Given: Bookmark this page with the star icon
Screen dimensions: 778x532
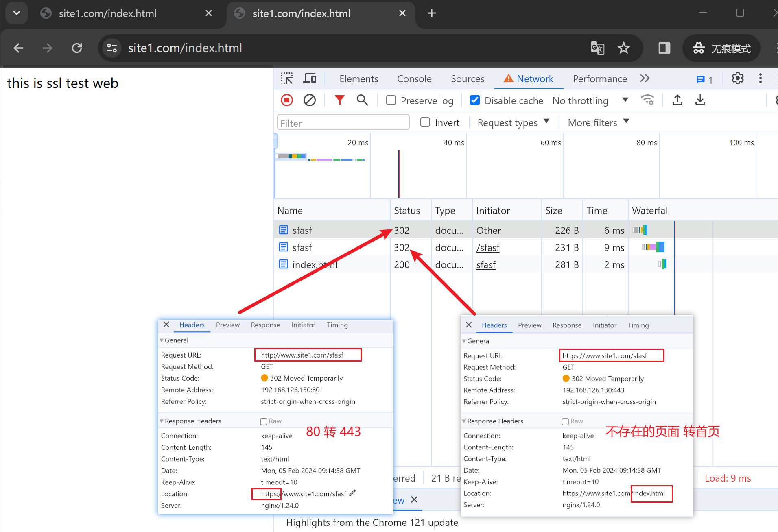Looking at the screenshot, I should click(623, 48).
